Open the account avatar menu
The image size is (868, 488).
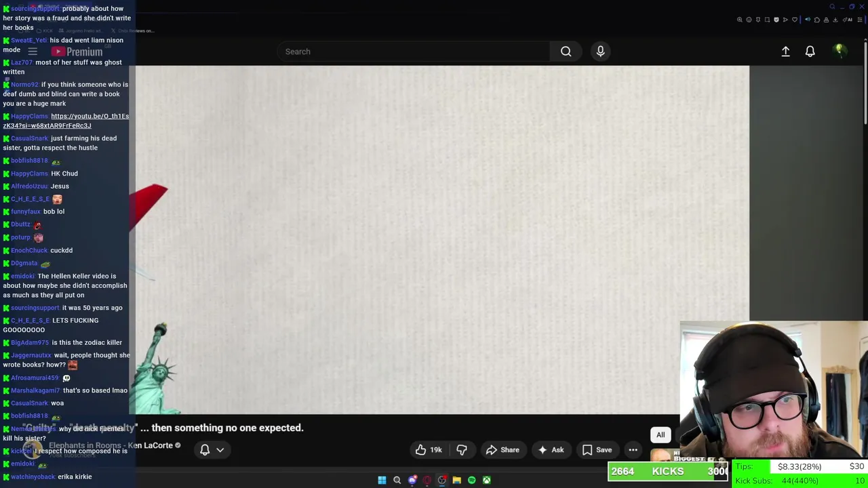[840, 52]
